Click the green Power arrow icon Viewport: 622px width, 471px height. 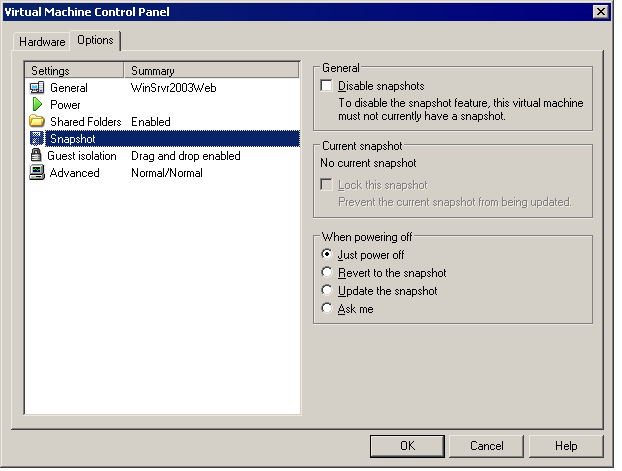[x=37, y=105]
